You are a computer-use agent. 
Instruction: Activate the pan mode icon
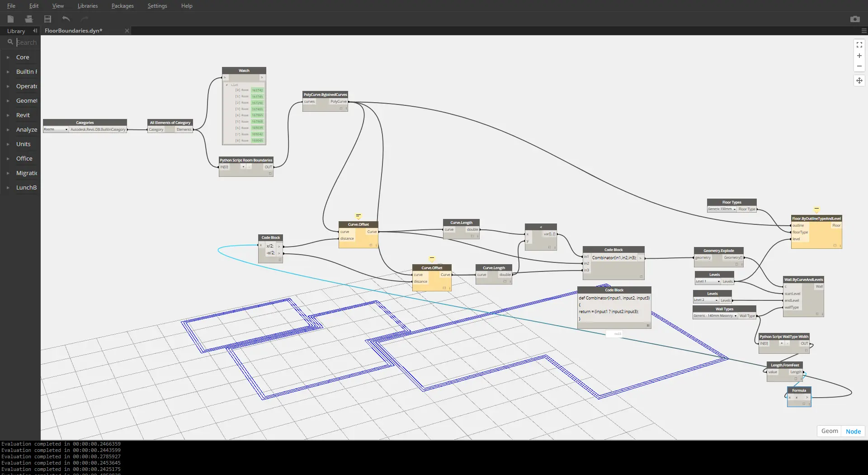pyautogui.click(x=859, y=81)
